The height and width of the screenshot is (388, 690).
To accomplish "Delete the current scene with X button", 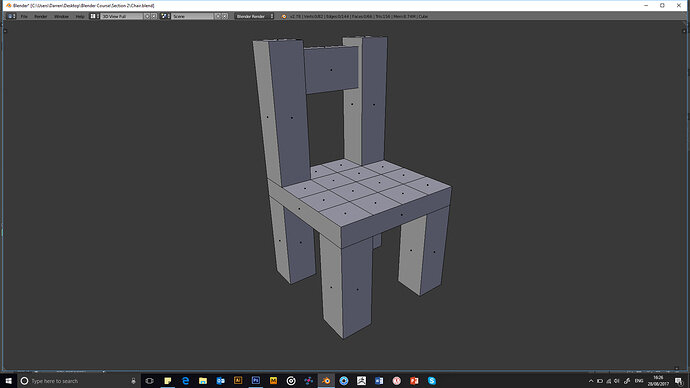I will [224, 16].
